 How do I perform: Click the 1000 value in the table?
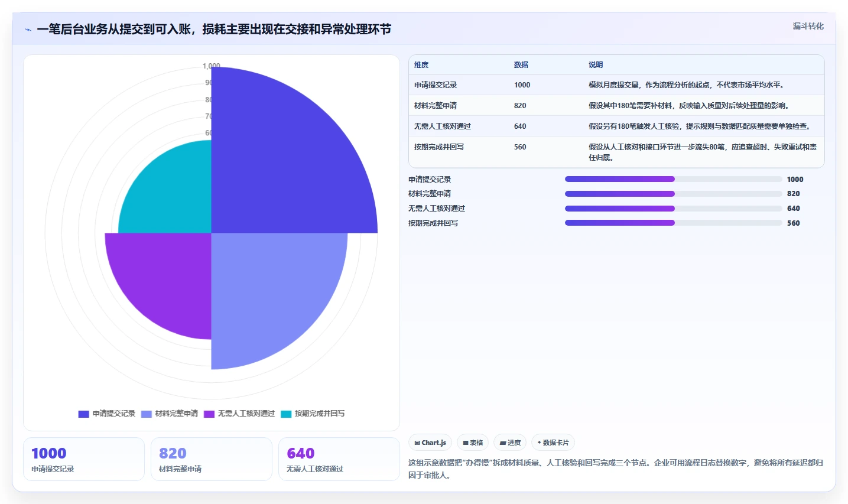click(x=522, y=85)
